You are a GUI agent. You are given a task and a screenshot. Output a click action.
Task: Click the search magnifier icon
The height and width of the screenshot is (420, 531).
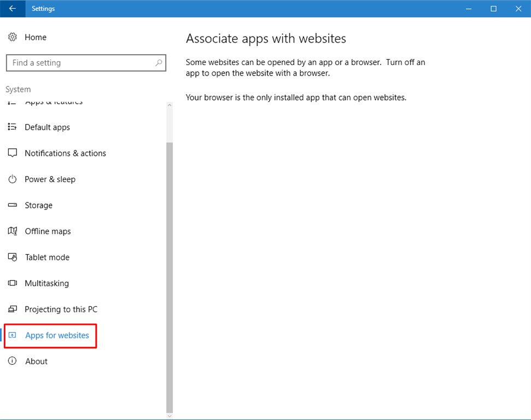[159, 63]
